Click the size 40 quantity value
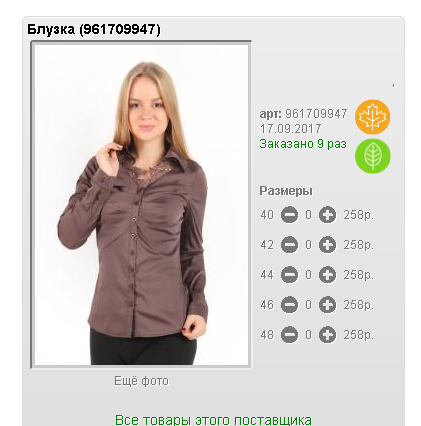 click(308, 215)
